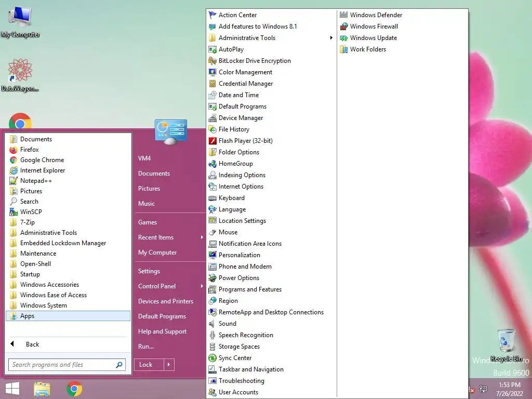Open Games from start menu
The width and height of the screenshot is (532, 399).
pyautogui.click(x=147, y=222)
